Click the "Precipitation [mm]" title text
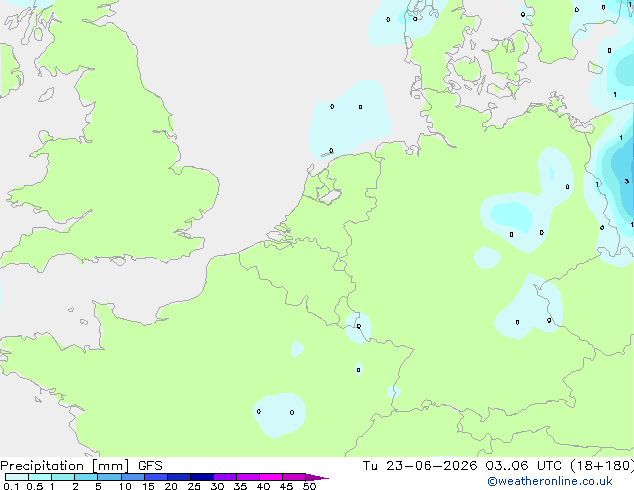Screen dimensions: 634x490 pyautogui.click(x=64, y=466)
